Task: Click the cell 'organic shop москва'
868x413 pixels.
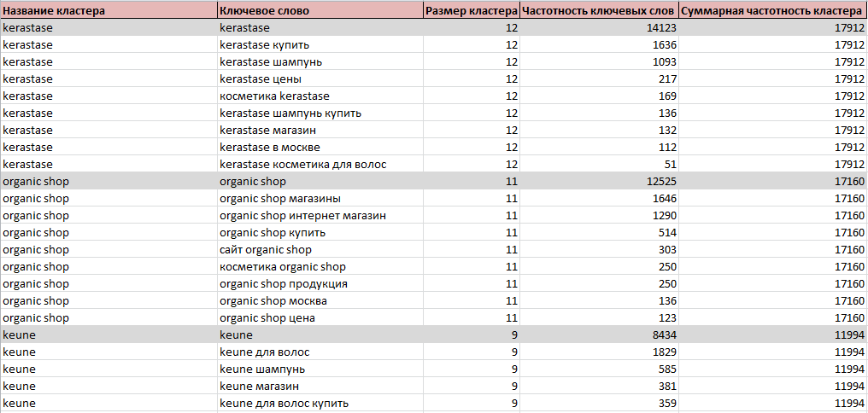Action: 320,301
